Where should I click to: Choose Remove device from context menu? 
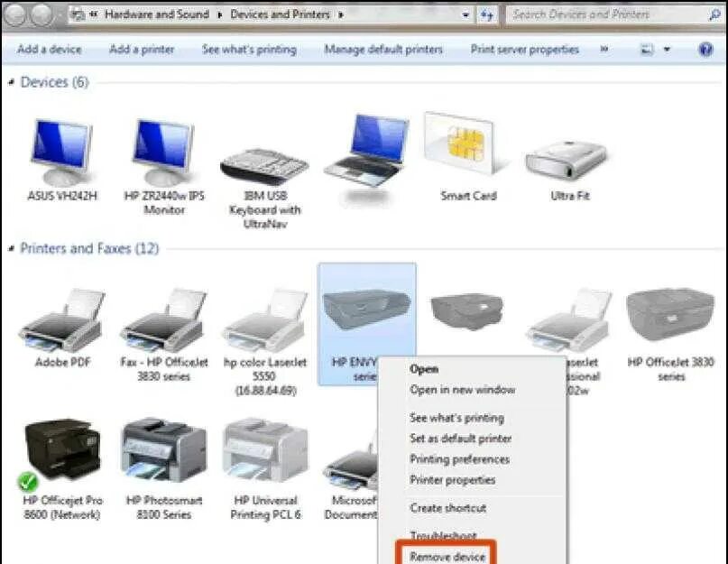click(x=447, y=557)
